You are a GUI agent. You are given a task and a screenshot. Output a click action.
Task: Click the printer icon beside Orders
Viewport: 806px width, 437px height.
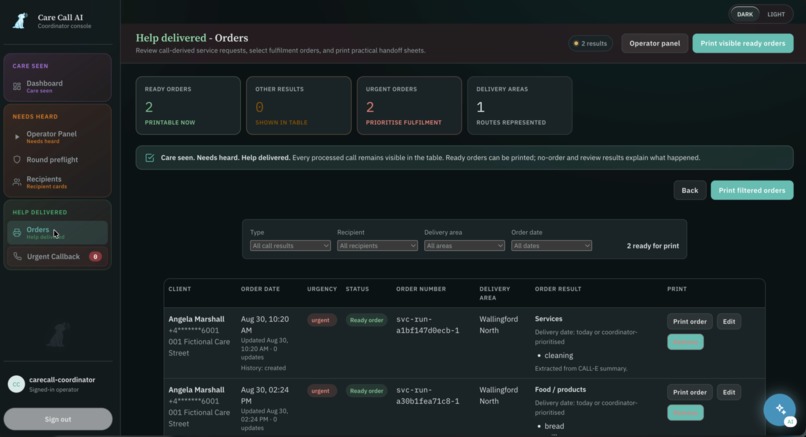click(17, 233)
